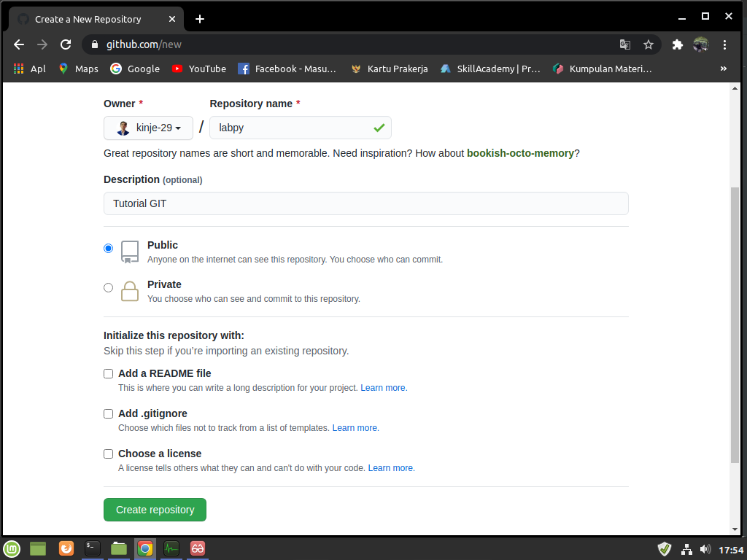Open the SkillAcademy bookmark
Screen dimensions: 747x560
[490, 69]
